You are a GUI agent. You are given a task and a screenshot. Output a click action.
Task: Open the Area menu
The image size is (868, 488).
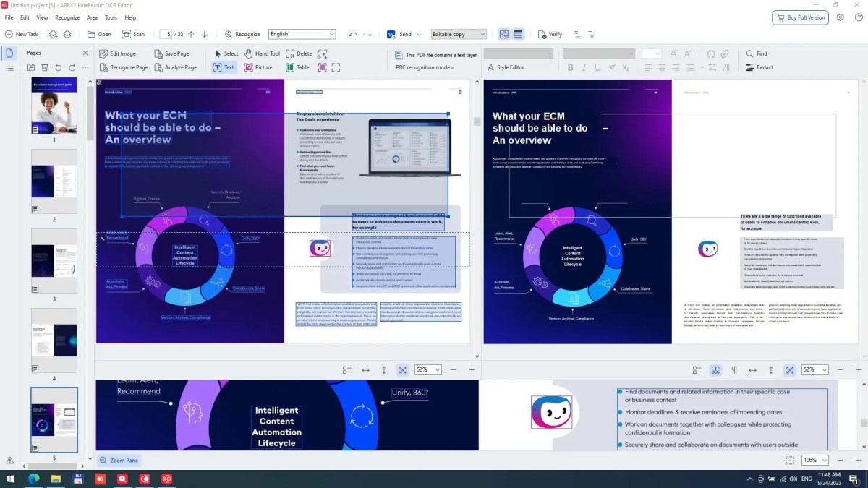click(x=92, y=17)
